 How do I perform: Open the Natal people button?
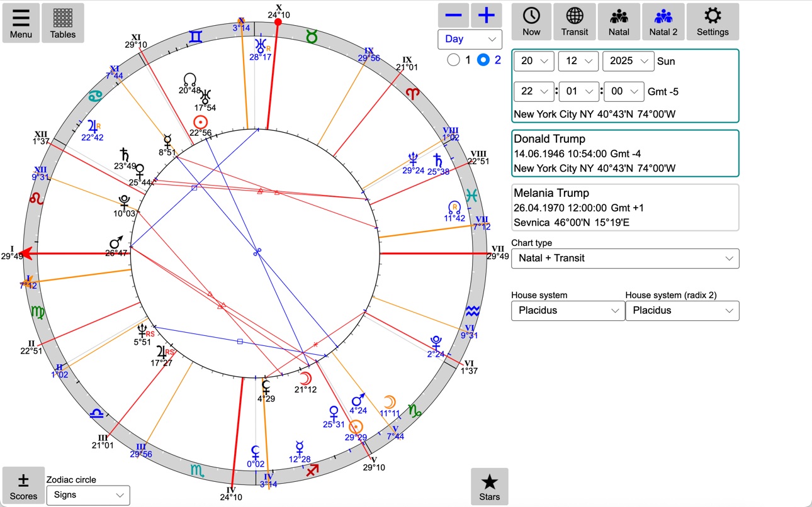coord(619,21)
